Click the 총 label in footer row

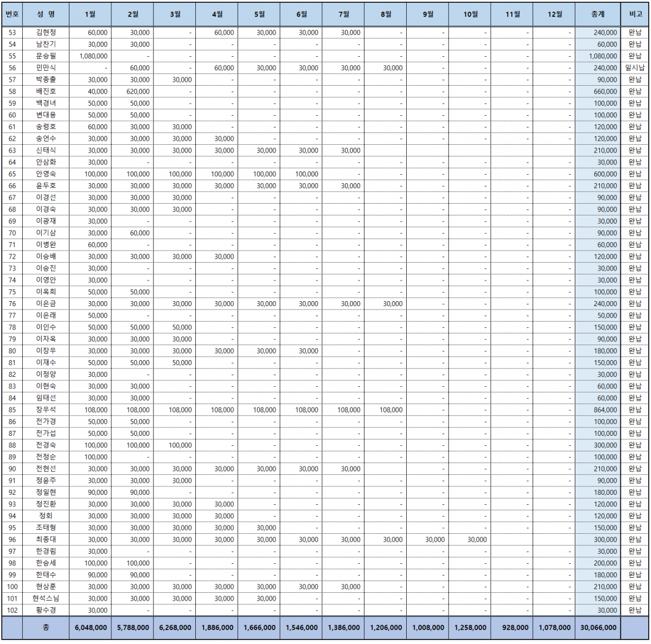click(x=46, y=628)
